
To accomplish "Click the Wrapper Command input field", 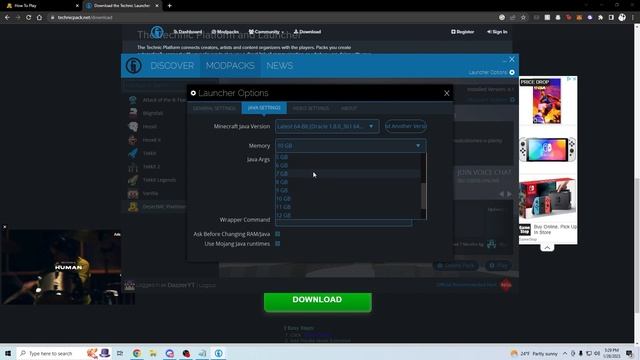I will tap(344, 222).
